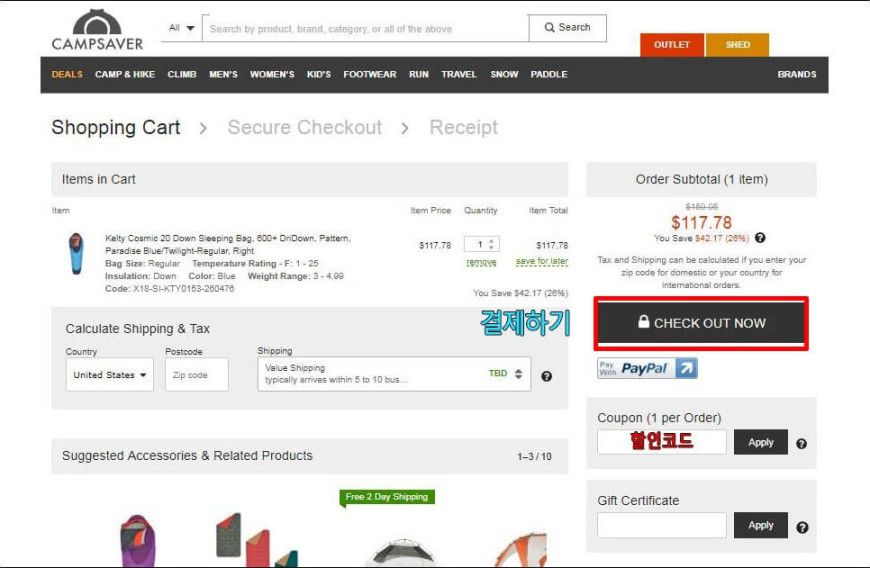870x568 pixels.
Task: Open the Country dropdown showing United States
Action: point(109,375)
